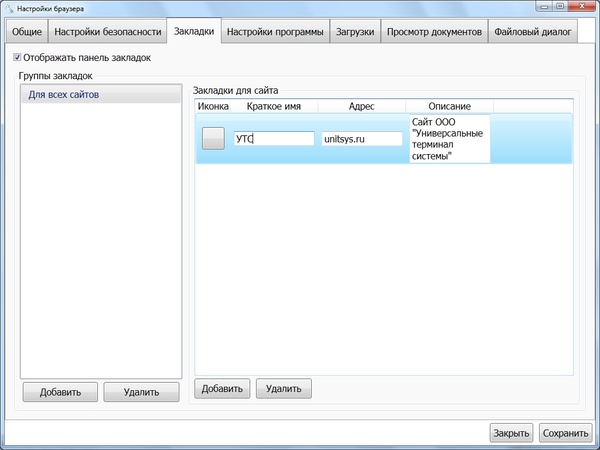Click the browser settings window title icon
The image size is (600, 450).
click(8, 8)
